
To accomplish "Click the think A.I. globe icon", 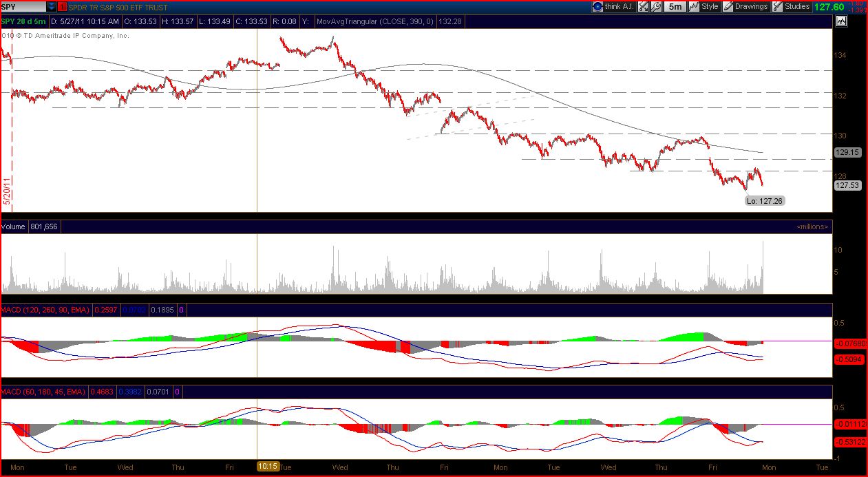I will 597,6.
